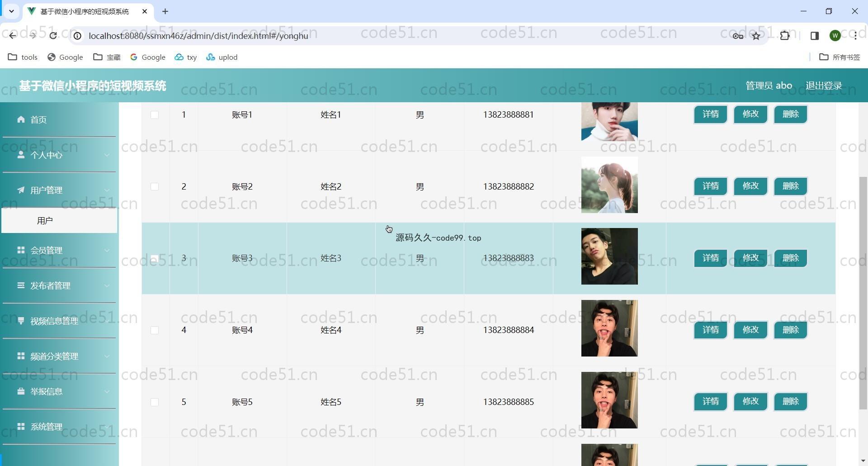Click the trophy icon beside 视频信息管理

tap(21, 321)
